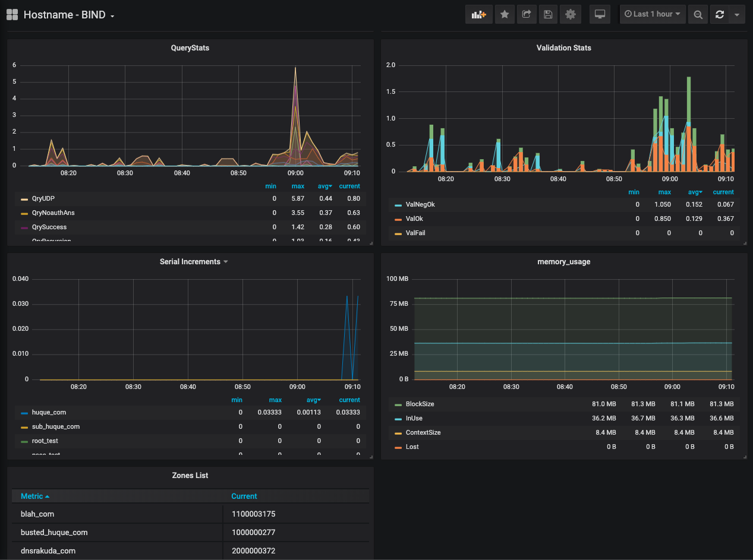Screen dimensions: 753x560
Task: Open the refresh interval dropdown arrow
Action: 737,14
